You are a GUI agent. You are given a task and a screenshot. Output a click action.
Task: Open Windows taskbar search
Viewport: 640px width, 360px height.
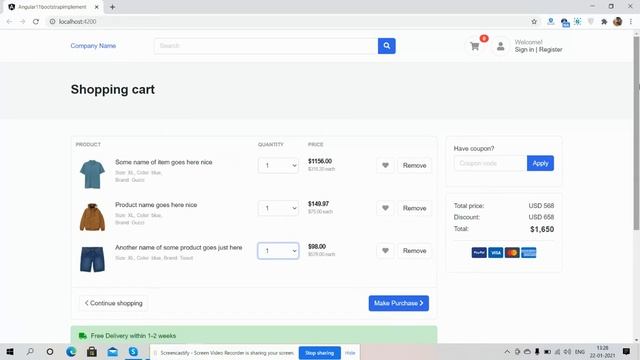point(30,352)
